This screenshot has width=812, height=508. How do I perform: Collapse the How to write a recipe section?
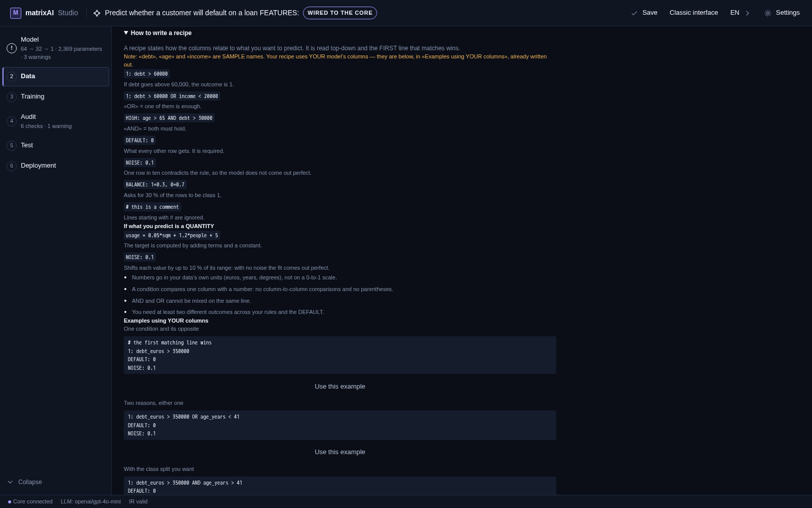coord(158,33)
